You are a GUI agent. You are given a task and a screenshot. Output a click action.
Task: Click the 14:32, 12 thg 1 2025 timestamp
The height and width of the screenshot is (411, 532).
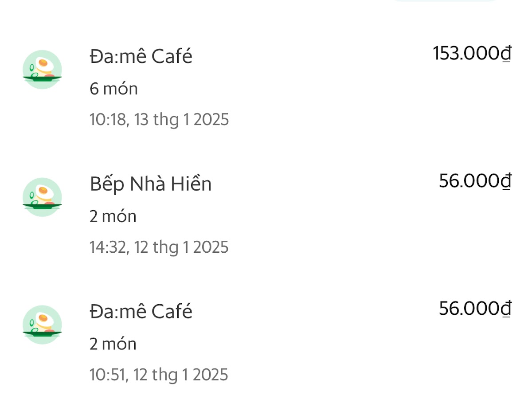click(159, 247)
